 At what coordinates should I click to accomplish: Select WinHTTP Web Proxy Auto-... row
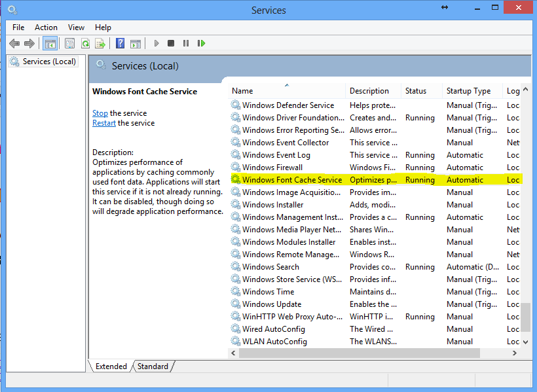(x=375, y=316)
